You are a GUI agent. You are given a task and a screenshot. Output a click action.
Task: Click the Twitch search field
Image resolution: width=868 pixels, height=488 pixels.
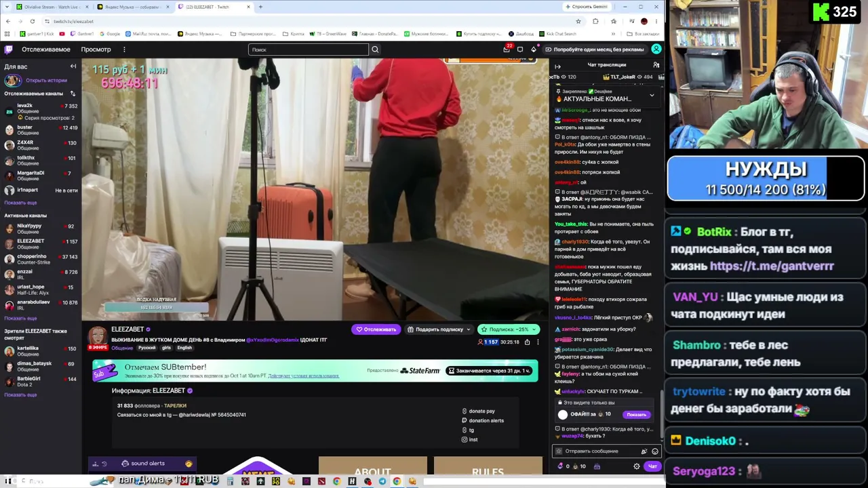309,49
